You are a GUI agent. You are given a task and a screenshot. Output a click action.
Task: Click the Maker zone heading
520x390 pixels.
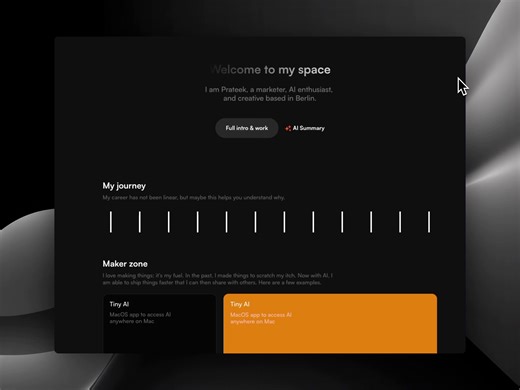(125, 264)
